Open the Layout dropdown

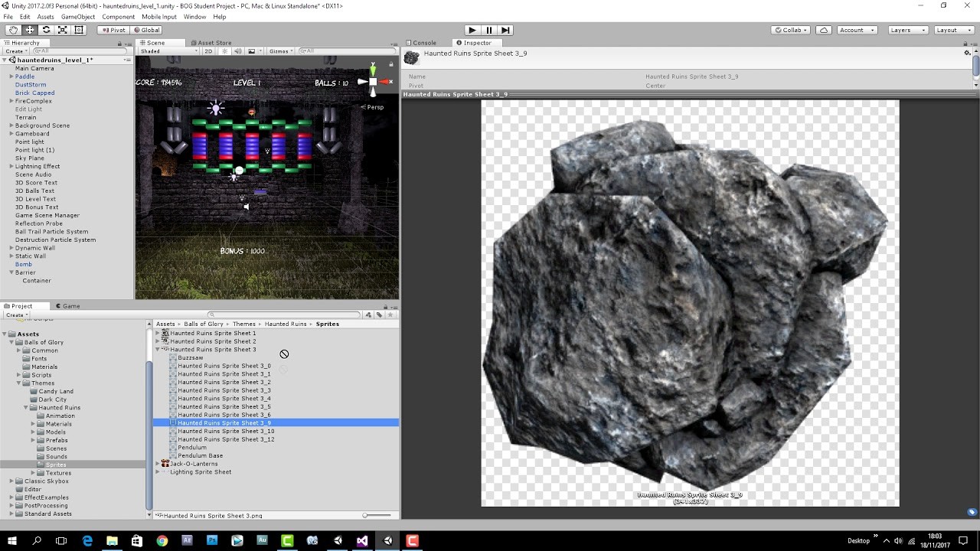[953, 30]
